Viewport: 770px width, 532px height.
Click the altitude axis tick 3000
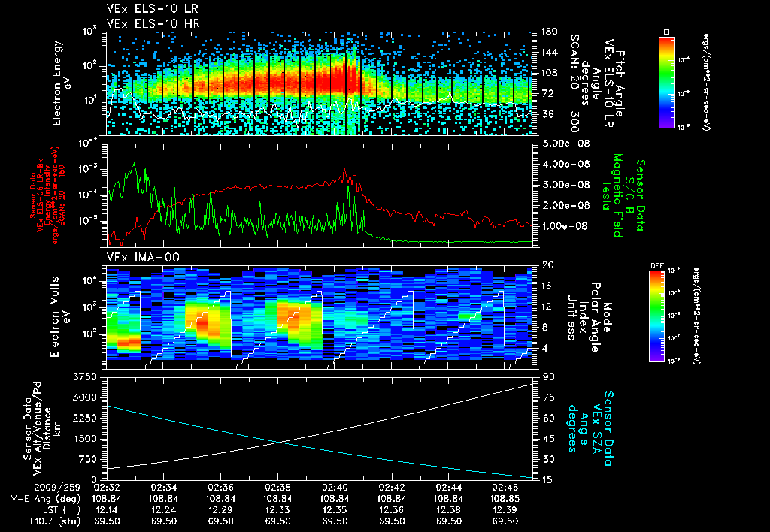[x=84, y=397]
